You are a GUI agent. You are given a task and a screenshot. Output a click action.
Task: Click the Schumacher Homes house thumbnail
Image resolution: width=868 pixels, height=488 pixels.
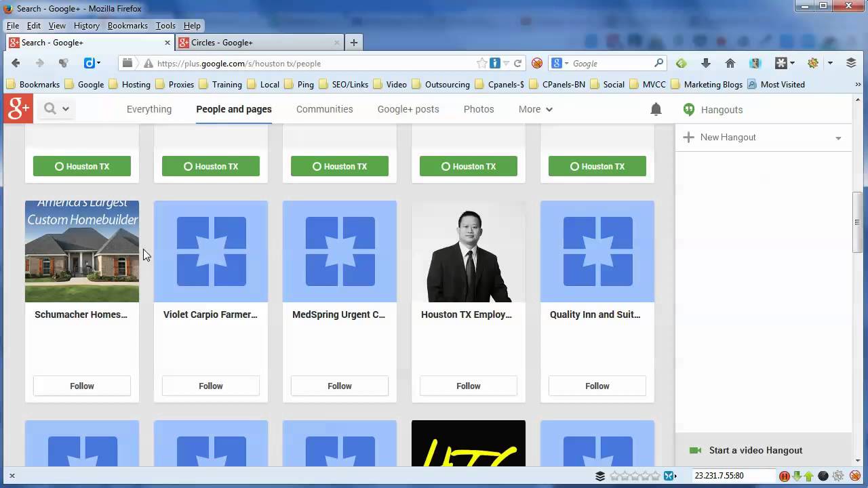[x=82, y=251]
